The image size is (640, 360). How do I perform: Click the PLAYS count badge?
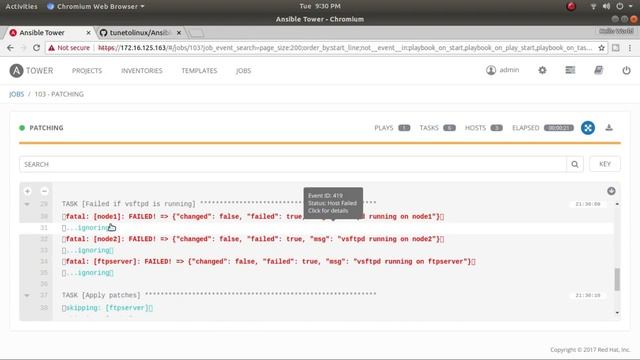pyautogui.click(x=404, y=128)
